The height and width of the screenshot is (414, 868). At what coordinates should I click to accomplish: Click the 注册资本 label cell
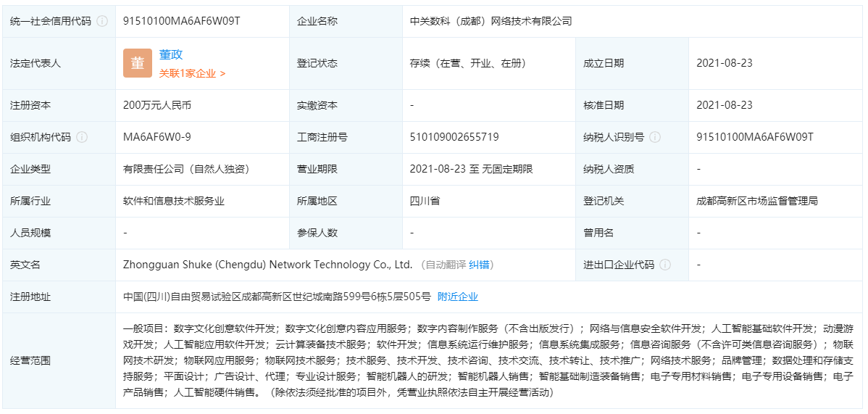pos(59,105)
